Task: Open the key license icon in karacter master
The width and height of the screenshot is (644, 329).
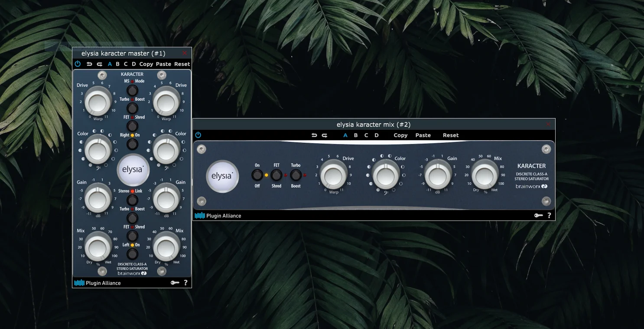Action: pos(175,283)
